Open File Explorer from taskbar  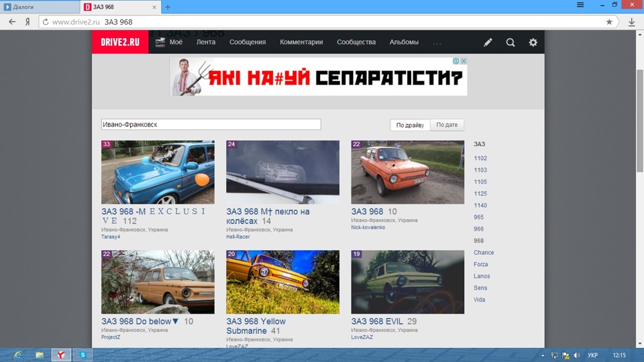pyautogui.click(x=40, y=355)
